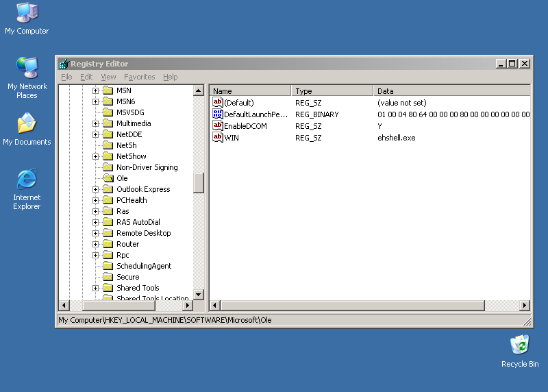This screenshot has width=548, height=392.
Task: Expand the RAS AutoDial key
Action: [95, 222]
